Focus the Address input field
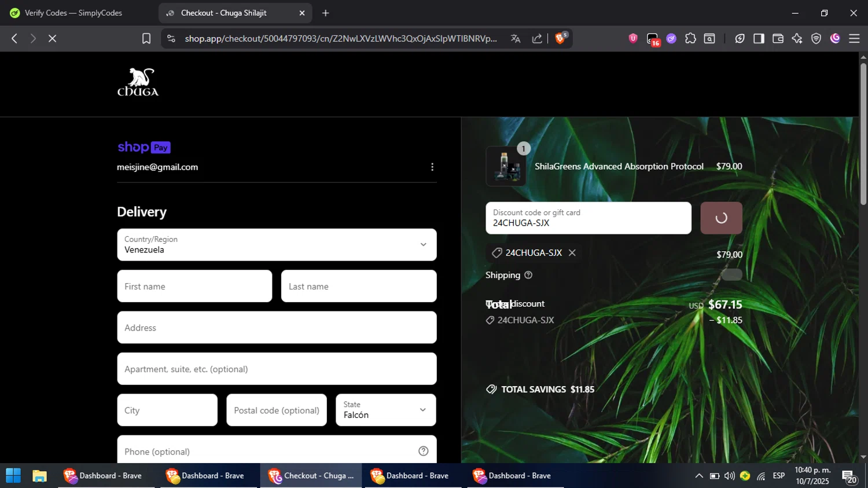 click(x=277, y=328)
